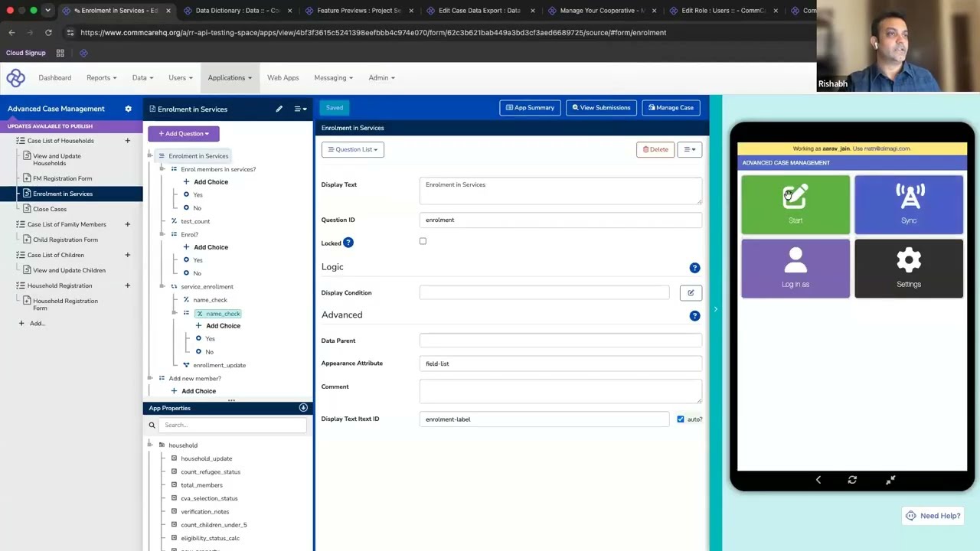Select enrollment_update in question tree

[x=219, y=365]
